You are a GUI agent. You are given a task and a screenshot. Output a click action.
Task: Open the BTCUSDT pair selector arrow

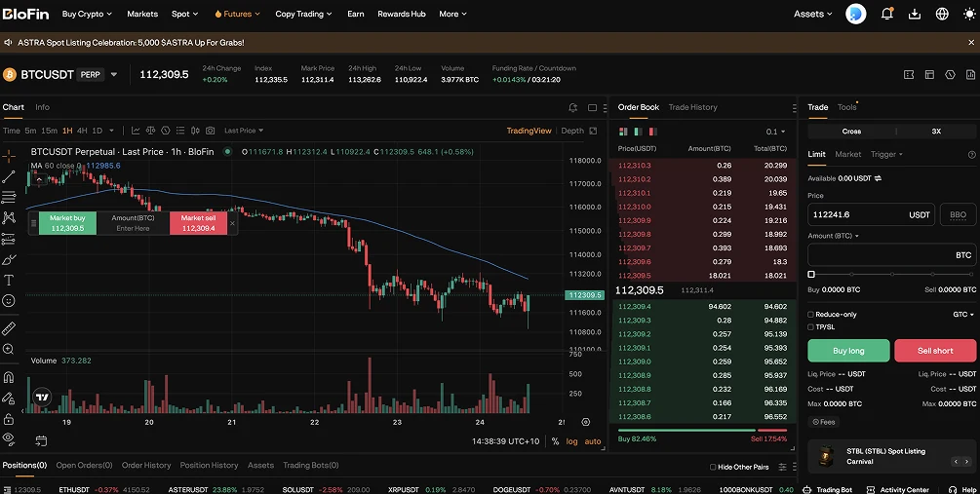pyautogui.click(x=114, y=74)
